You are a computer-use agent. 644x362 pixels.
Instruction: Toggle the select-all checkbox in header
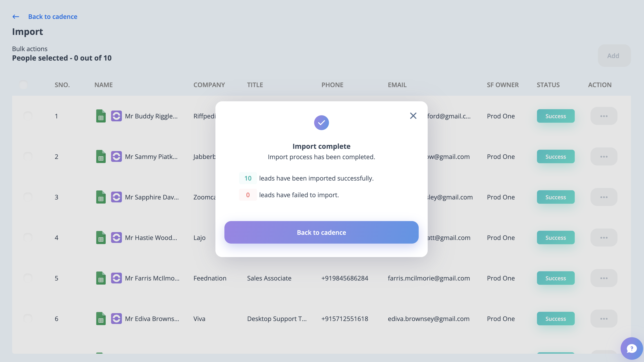tap(23, 85)
